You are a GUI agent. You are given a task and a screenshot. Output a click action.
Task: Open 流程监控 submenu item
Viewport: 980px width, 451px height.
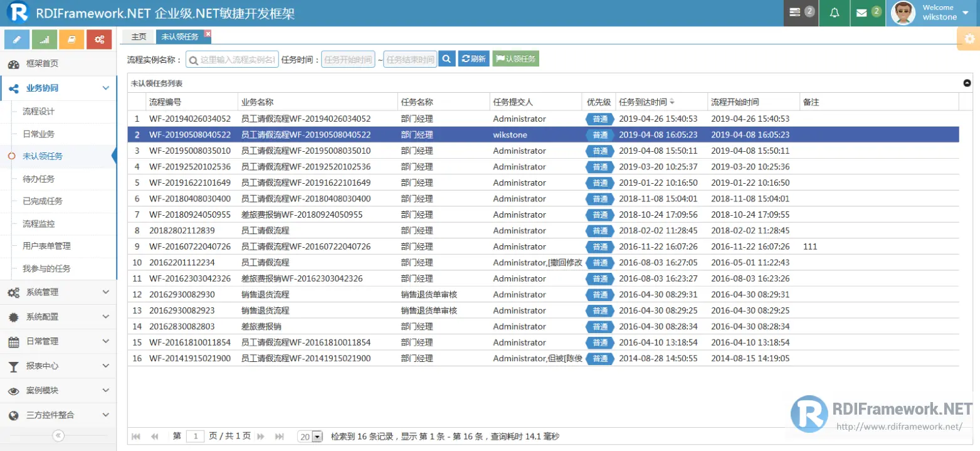click(38, 223)
